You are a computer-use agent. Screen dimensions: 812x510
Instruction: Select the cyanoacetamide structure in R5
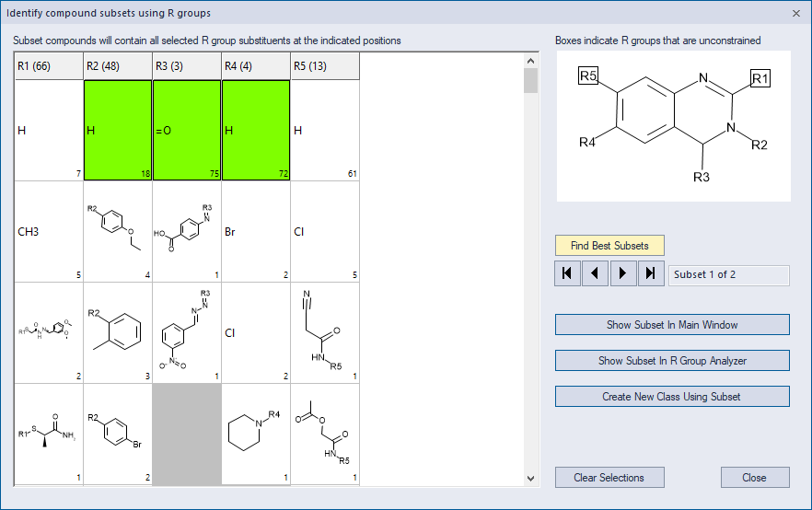(325, 333)
